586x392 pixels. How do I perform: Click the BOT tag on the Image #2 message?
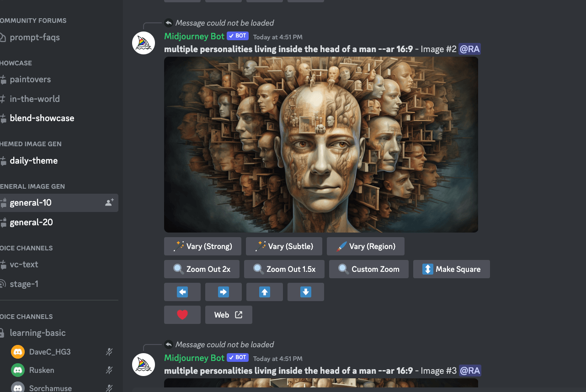tap(238, 36)
